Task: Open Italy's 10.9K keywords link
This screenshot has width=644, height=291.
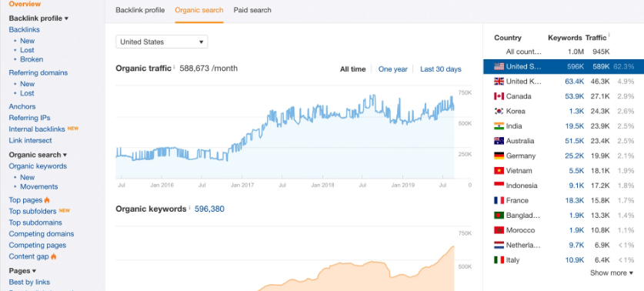Action: [x=575, y=259]
